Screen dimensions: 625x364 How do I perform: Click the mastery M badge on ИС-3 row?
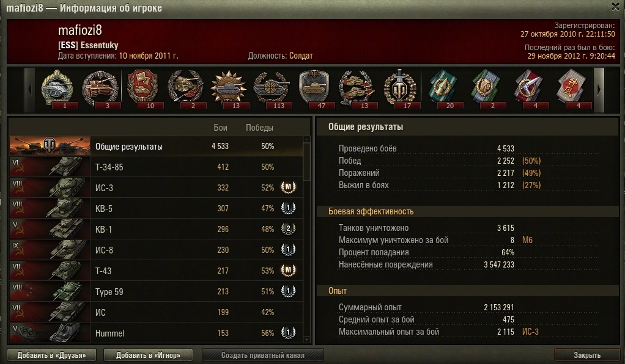coord(288,187)
